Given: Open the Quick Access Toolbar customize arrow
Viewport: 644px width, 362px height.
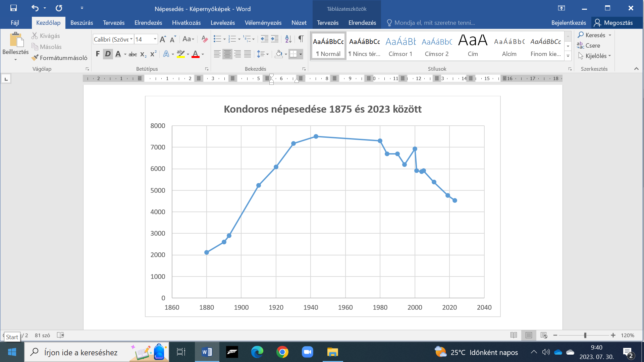Looking at the screenshot, I should pyautogui.click(x=82, y=8).
